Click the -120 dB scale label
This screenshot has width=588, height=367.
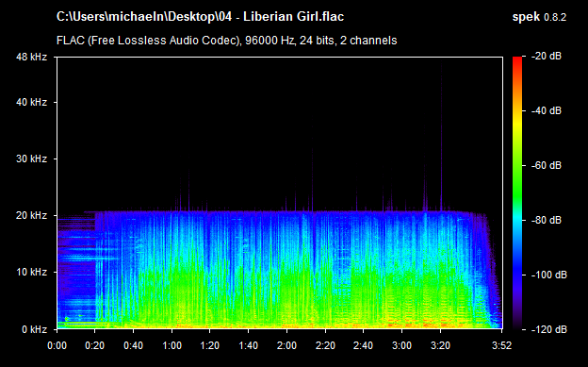[x=549, y=329]
